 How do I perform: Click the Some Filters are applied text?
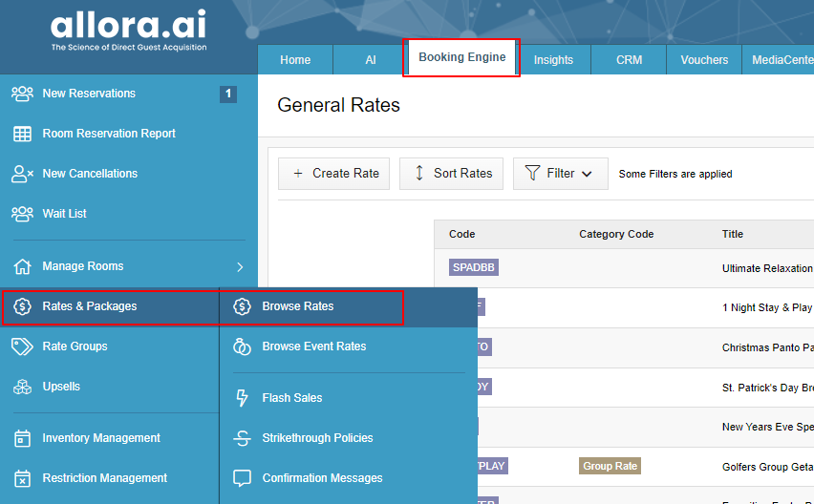675,175
